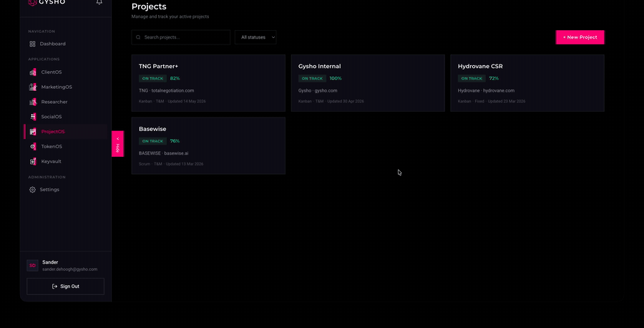
Task: Open the Gysho Internal project card
Action: pyautogui.click(x=368, y=83)
